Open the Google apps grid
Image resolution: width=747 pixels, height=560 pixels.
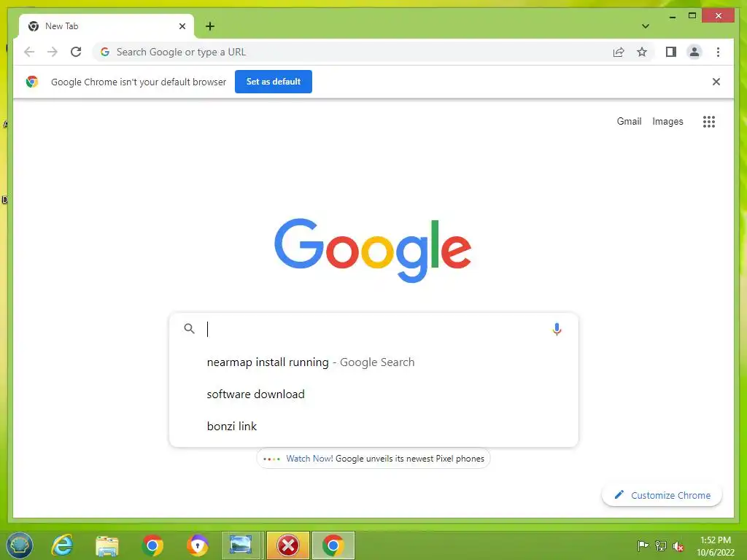(x=709, y=122)
